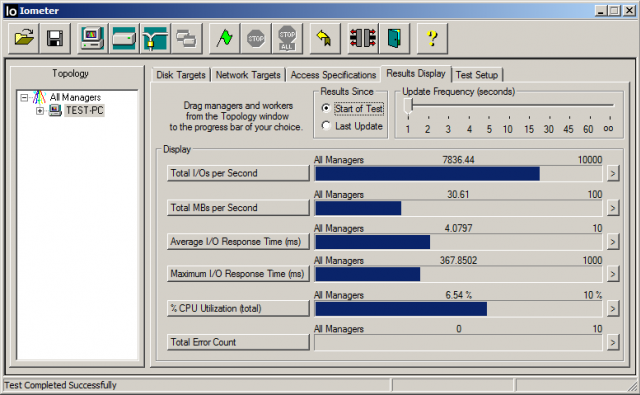Click the Maximum Response Time progress bar
Image resolution: width=640 pixels, height=395 pixels.
pyautogui.click(x=458, y=274)
